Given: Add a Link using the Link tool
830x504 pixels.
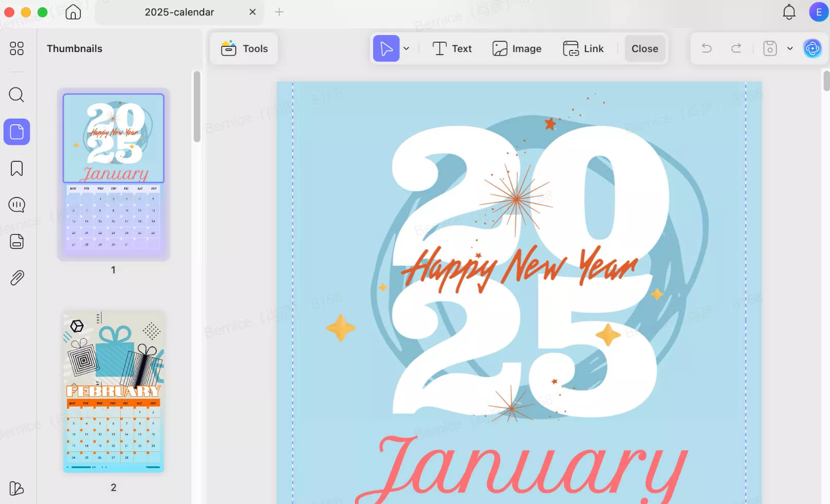Looking at the screenshot, I should [x=584, y=48].
